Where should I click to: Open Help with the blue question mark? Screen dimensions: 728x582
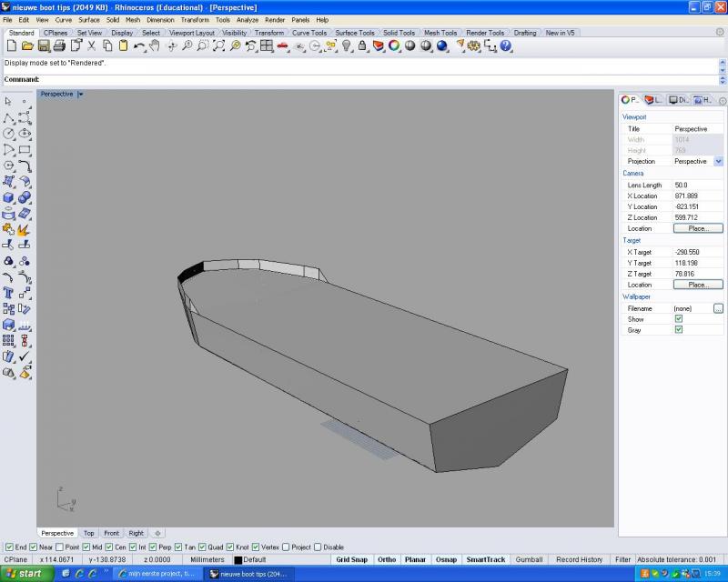tap(506, 45)
